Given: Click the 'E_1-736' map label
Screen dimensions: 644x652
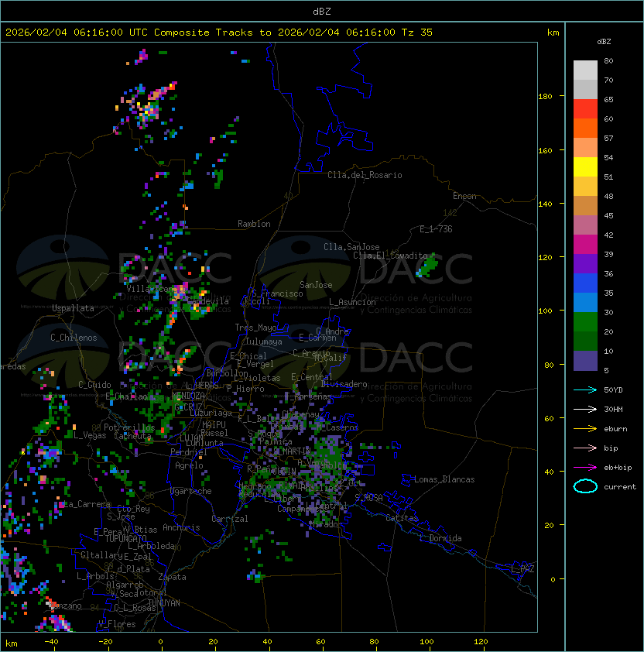Looking at the screenshot, I should click(436, 229).
